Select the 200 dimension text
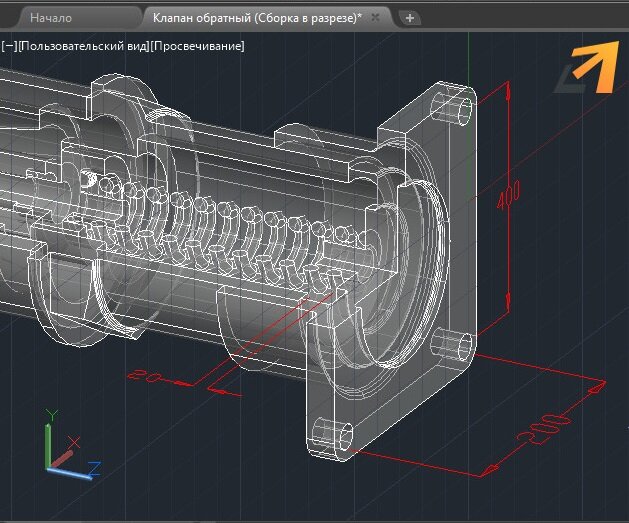This screenshot has height=523, width=629. pos(543,430)
